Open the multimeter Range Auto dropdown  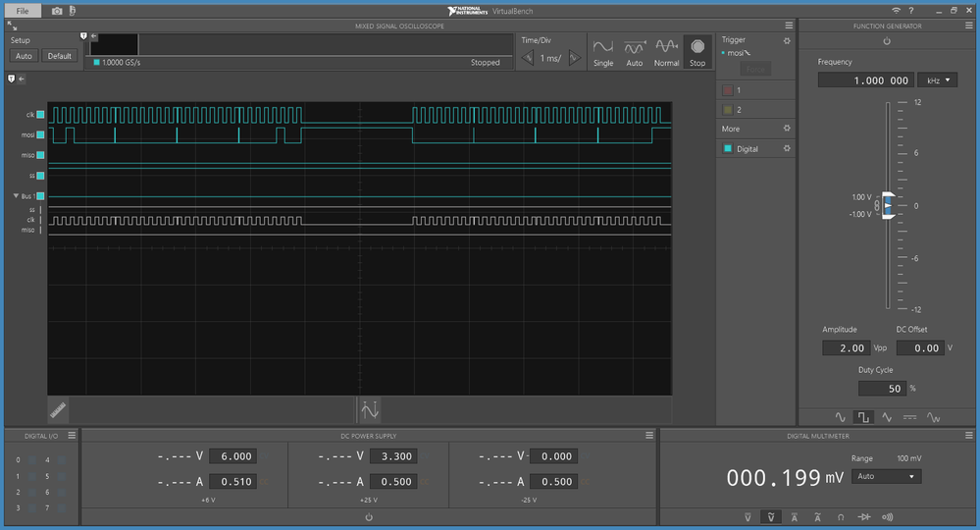886,476
